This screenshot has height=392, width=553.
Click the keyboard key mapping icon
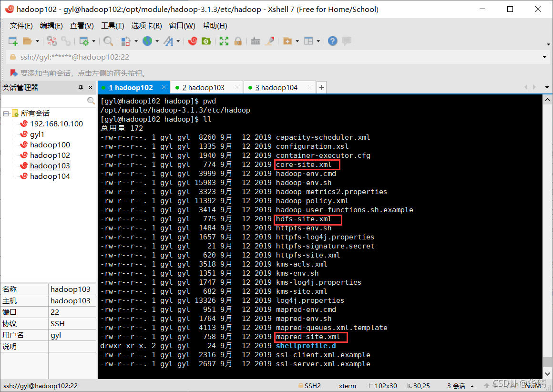pos(256,41)
